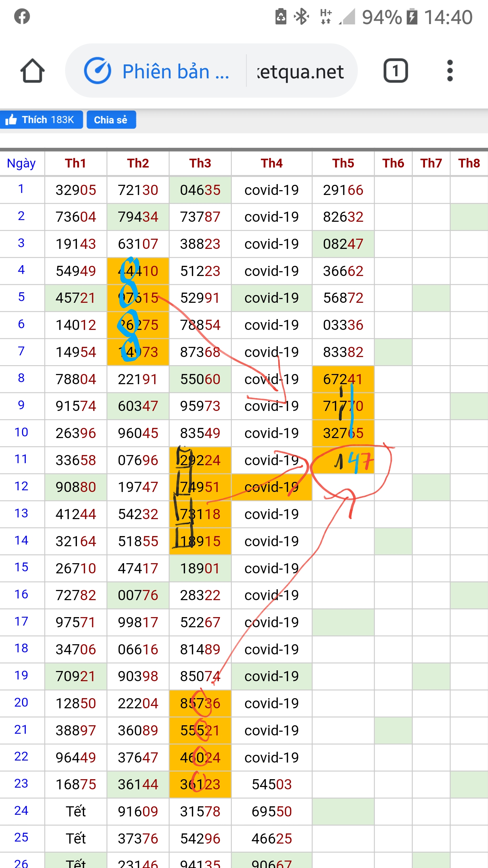Tap day number 1 in Ngày column
Image resolution: width=488 pixels, height=868 pixels.
21,189
